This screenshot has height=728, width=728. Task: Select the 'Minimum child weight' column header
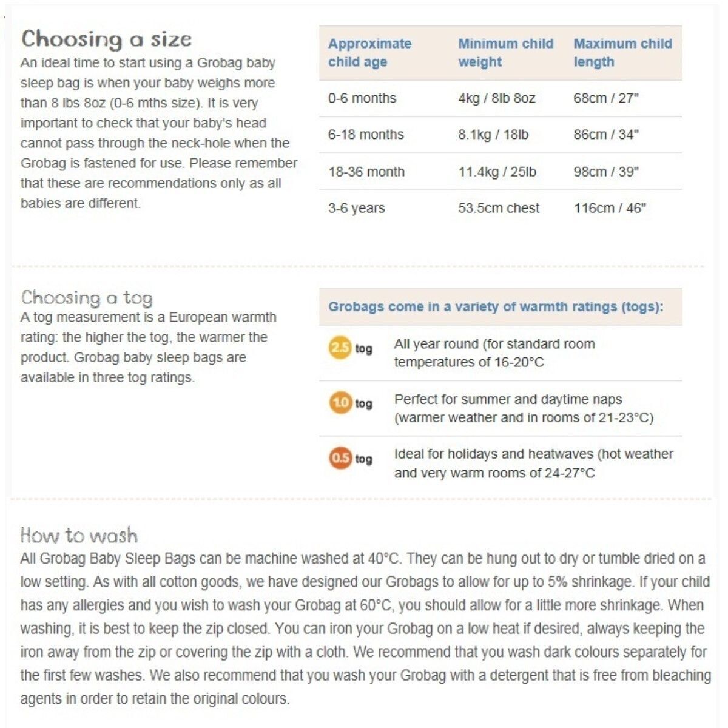pyautogui.click(x=505, y=53)
